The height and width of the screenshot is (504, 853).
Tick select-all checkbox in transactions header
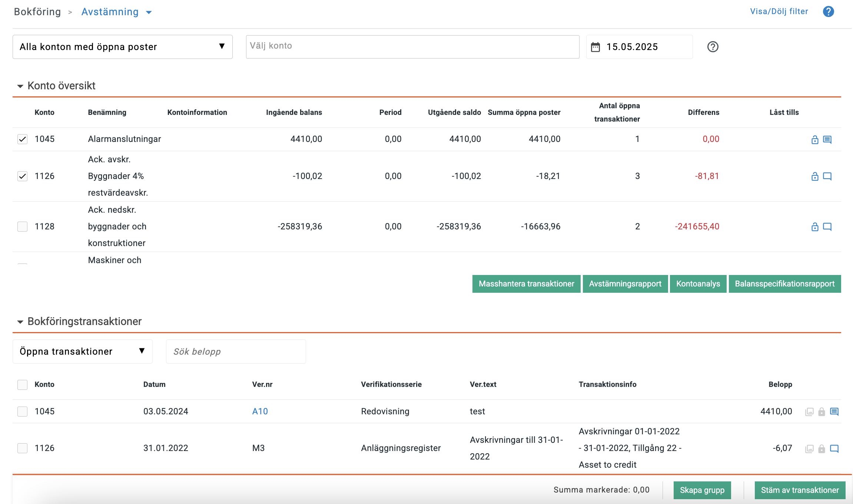23,385
